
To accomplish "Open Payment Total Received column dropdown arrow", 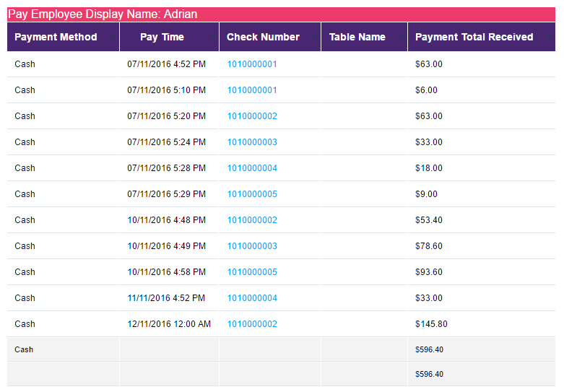I will point(549,37).
